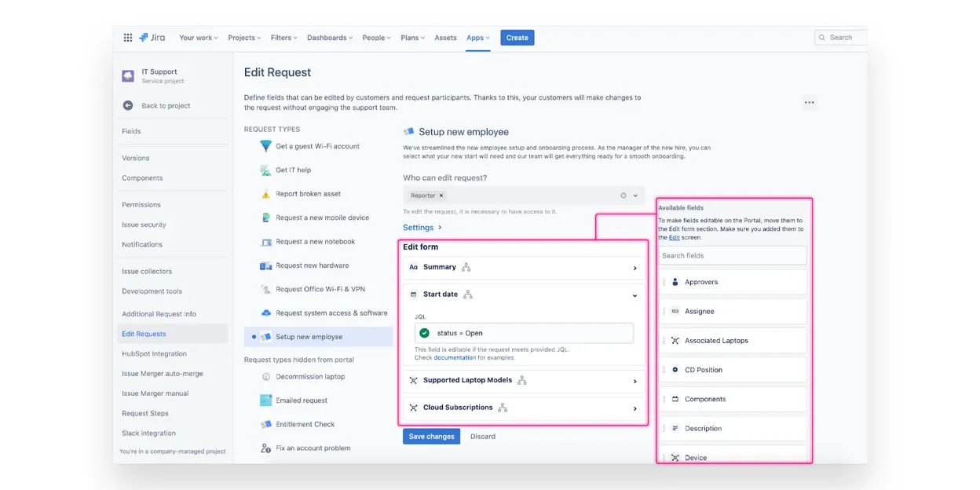Screen dimensions: 980x490
Task: Remove the Reporter tag chip
Action: pyautogui.click(x=441, y=196)
